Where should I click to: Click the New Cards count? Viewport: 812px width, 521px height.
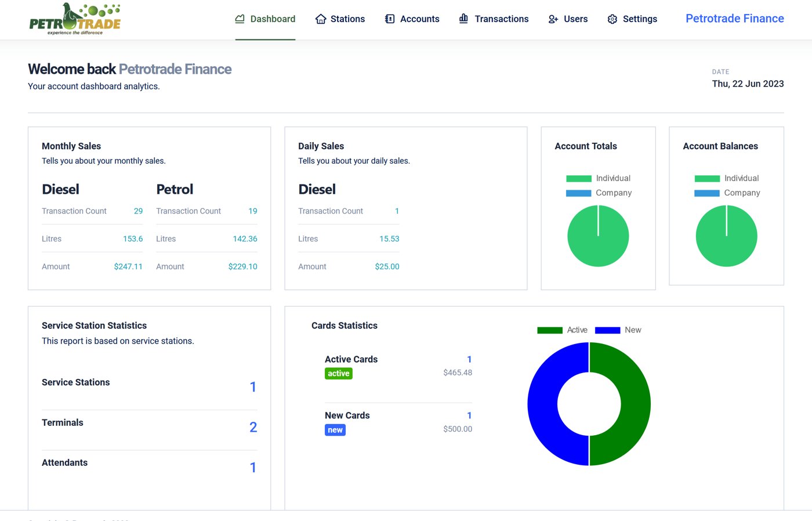coord(469,415)
